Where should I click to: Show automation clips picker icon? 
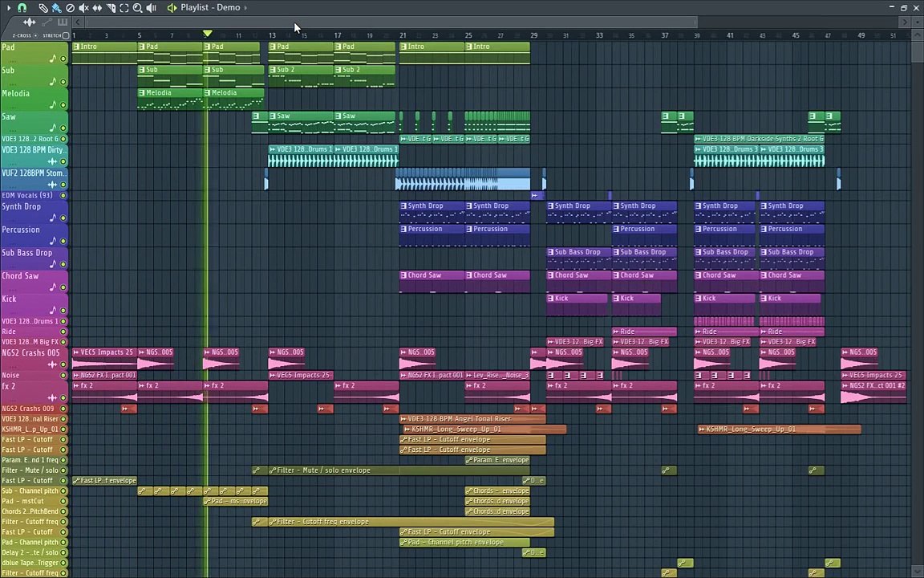(47, 22)
